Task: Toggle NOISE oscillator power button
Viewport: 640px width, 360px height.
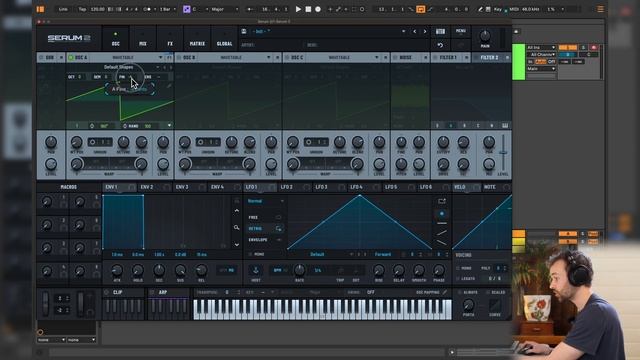Action: tap(395, 58)
